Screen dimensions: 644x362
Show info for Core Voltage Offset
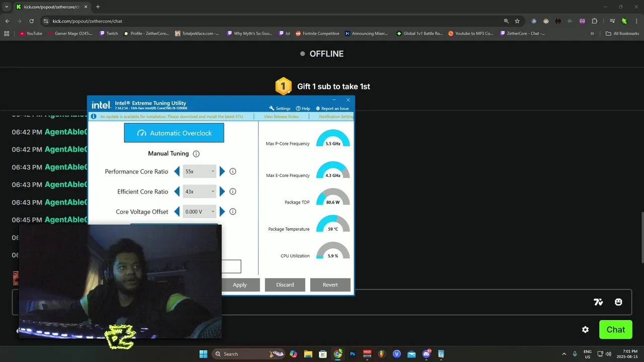click(232, 212)
